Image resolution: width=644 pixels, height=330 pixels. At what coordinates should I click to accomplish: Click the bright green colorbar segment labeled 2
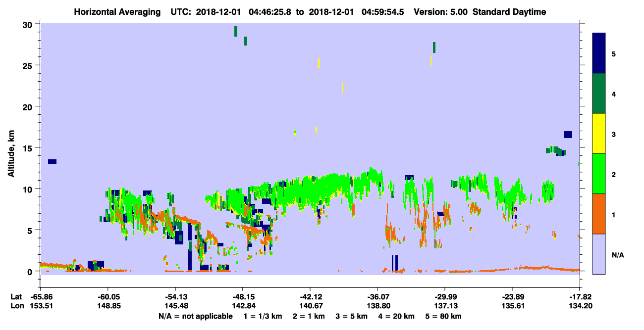[599, 174]
